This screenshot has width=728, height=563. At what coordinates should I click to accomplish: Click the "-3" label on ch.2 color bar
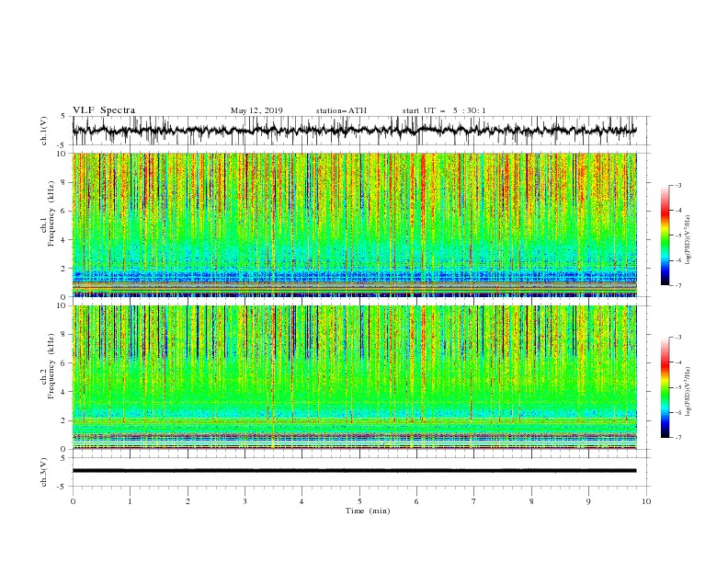point(677,338)
